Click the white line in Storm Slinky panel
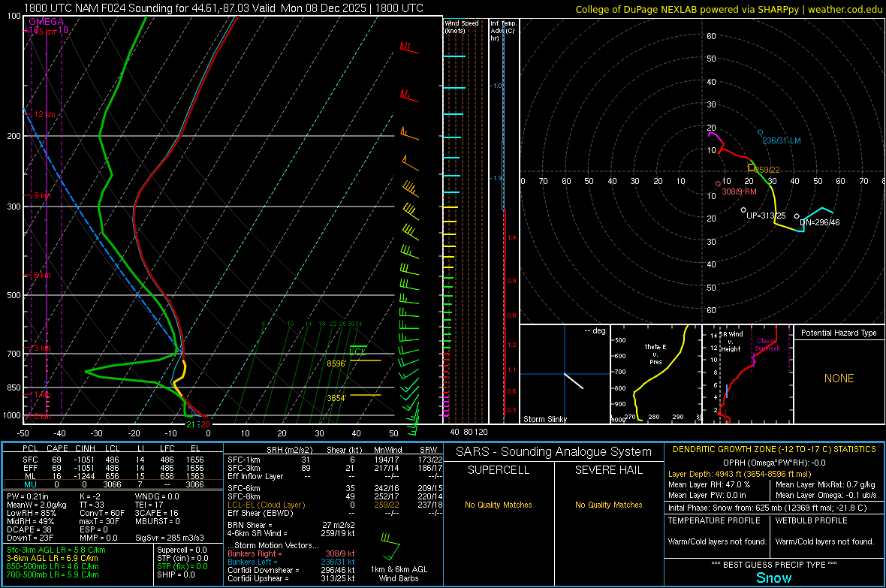 [x=574, y=381]
